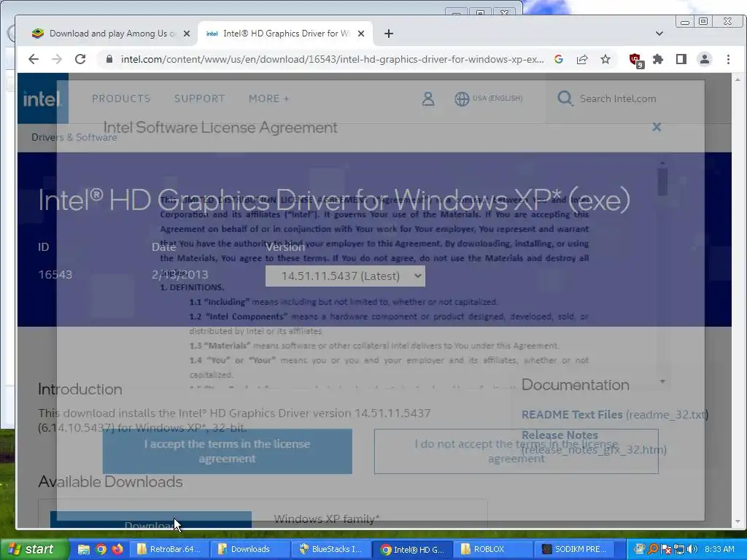Launch Firefox from quick launch
This screenshot has width=747, height=560.
click(x=117, y=549)
